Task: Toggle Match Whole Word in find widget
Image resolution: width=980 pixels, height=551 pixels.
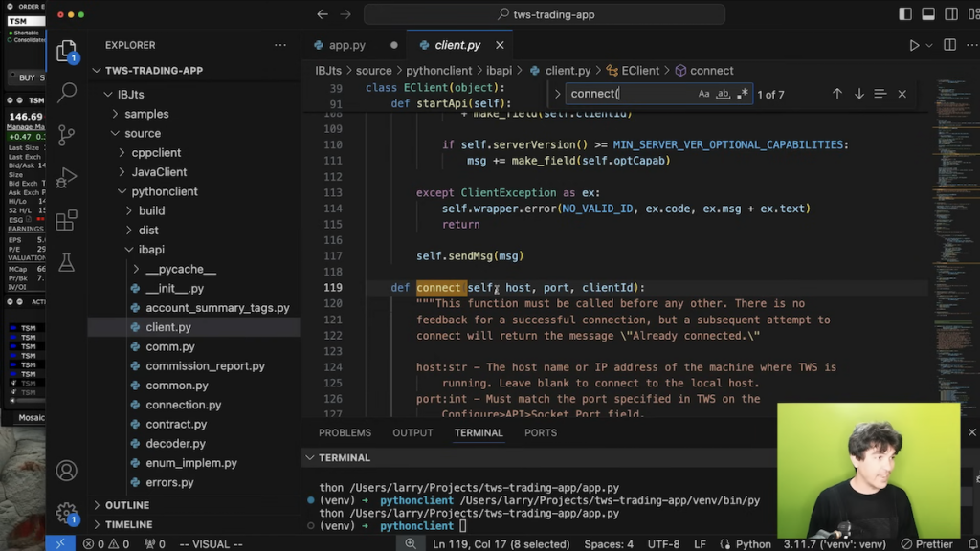Action: [x=723, y=94]
